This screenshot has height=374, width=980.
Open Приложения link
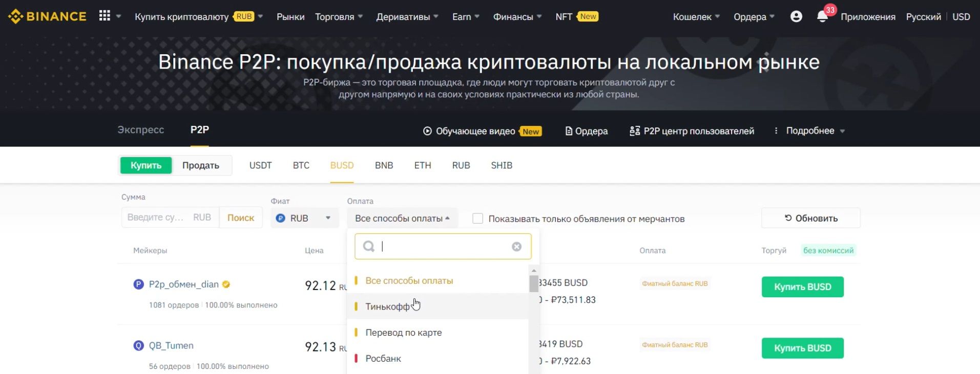(x=868, y=16)
